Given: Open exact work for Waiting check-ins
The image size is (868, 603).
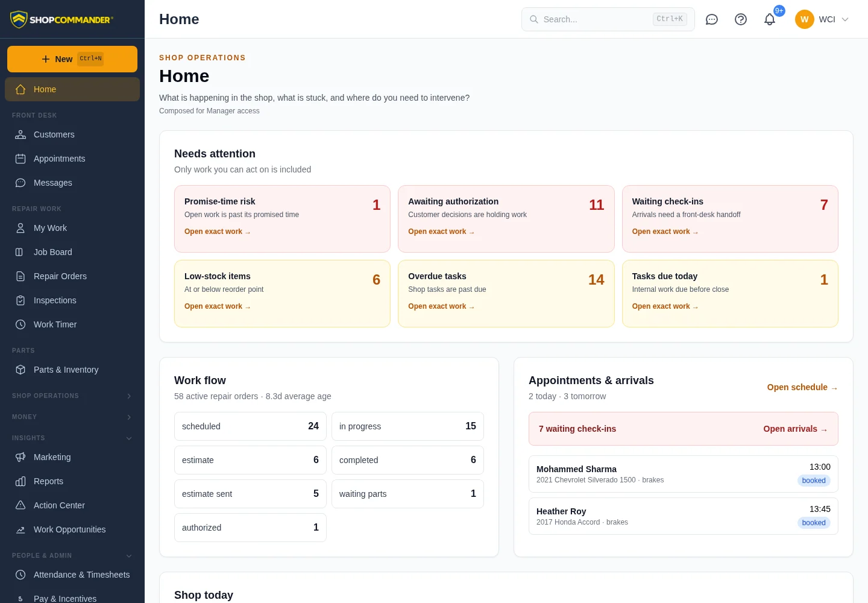Looking at the screenshot, I should (665, 232).
